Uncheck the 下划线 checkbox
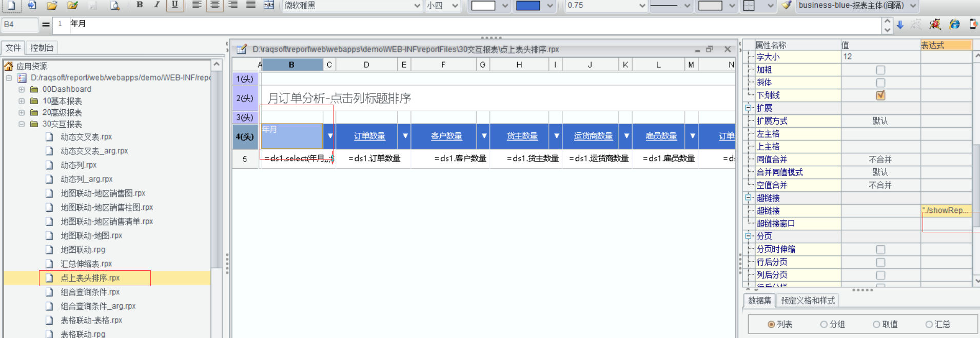 click(880, 95)
